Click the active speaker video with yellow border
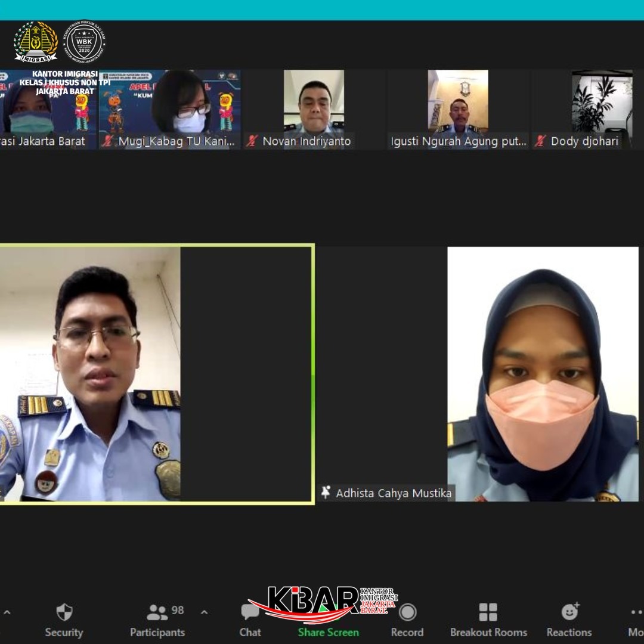The image size is (644, 644). pyautogui.click(x=157, y=374)
